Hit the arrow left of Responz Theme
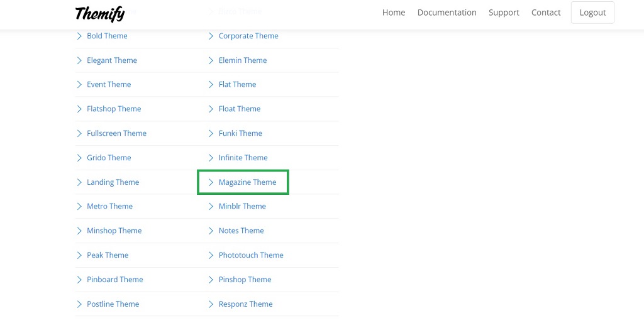The width and height of the screenshot is (644, 323). coord(211,304)
